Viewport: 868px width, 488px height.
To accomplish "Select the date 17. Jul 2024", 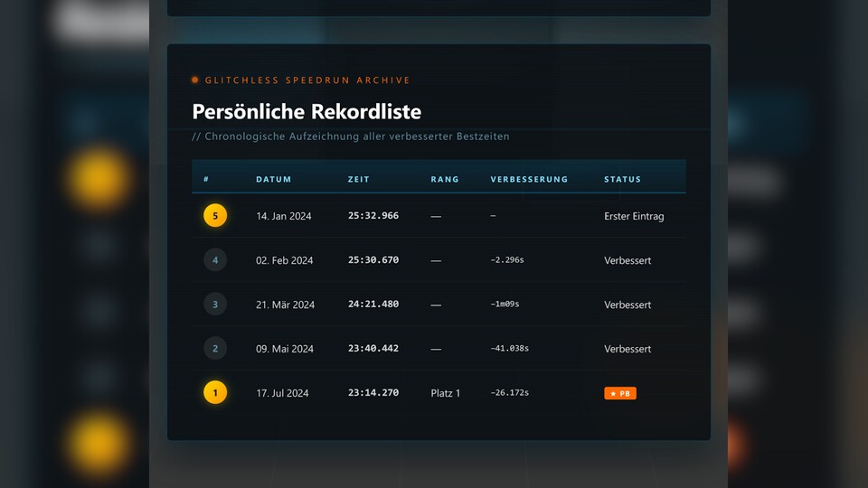I will pyautogui.click(x=282, y=393).
